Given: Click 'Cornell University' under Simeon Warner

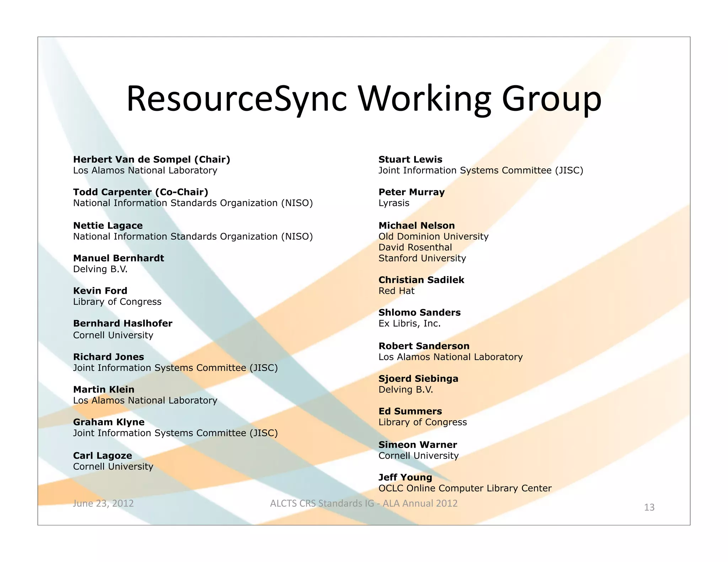Looking at the screenshot, I should [x=418, y=456].
